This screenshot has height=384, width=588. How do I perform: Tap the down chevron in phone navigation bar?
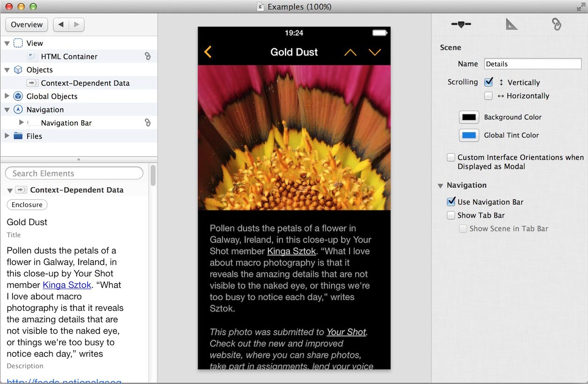tap(375, 53)
